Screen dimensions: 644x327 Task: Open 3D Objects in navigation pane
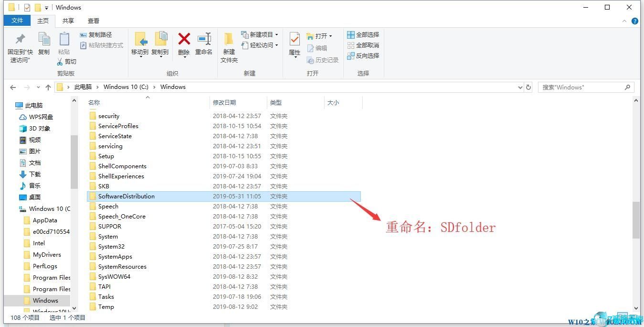pos(34,129)
